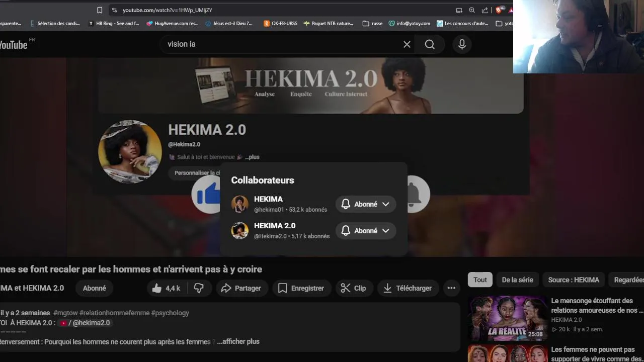Click the media cast icon in address bar
The image size is (644, 362).
[459, 10]
